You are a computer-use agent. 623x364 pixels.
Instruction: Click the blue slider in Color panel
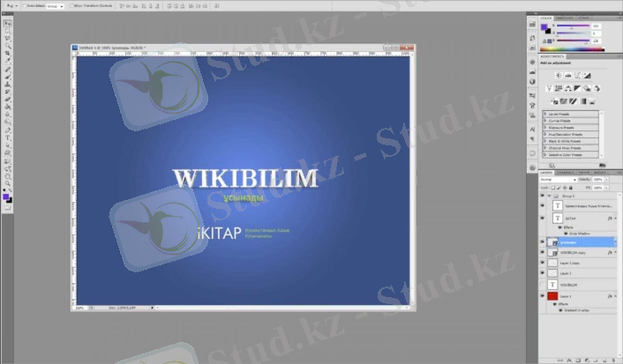coord(574,41)
